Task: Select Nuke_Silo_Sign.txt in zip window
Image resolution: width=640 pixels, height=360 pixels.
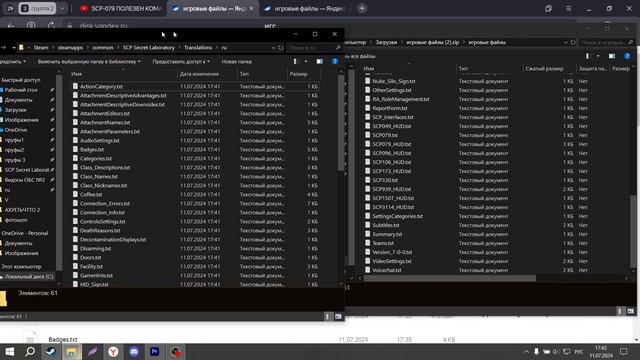Action: (x=393, y=81)
